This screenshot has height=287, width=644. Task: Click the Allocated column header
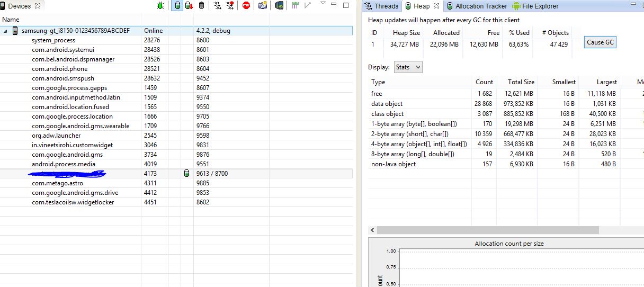tap(443, 33)
